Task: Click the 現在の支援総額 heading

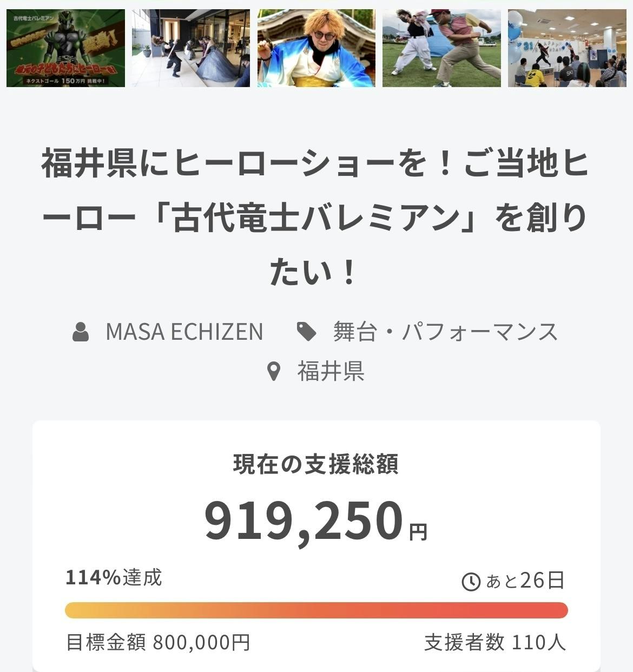Action: pos(315,465)
